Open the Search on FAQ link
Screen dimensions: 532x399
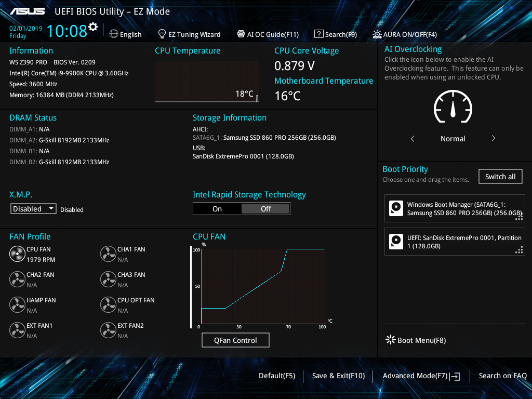502,376
